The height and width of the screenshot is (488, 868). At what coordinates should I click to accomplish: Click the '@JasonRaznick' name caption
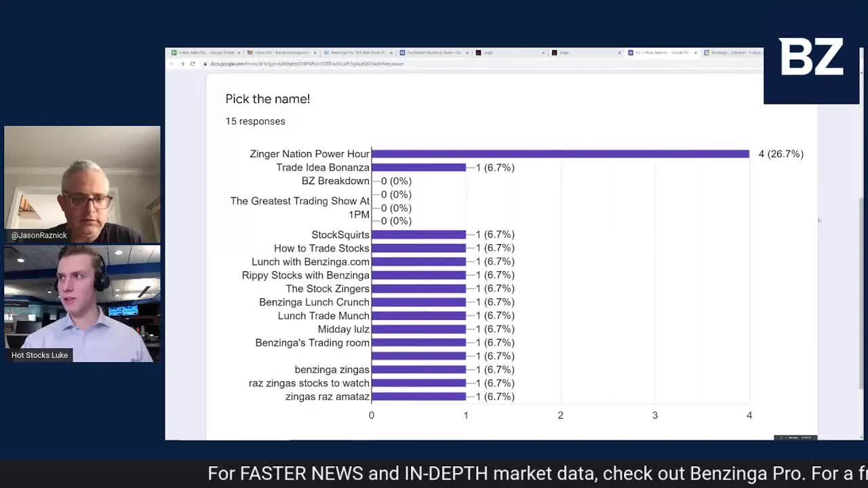point(39,235)
